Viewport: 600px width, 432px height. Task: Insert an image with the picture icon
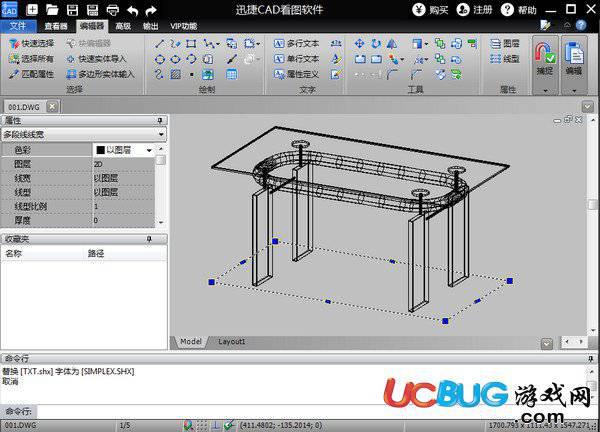pos(208,74)
